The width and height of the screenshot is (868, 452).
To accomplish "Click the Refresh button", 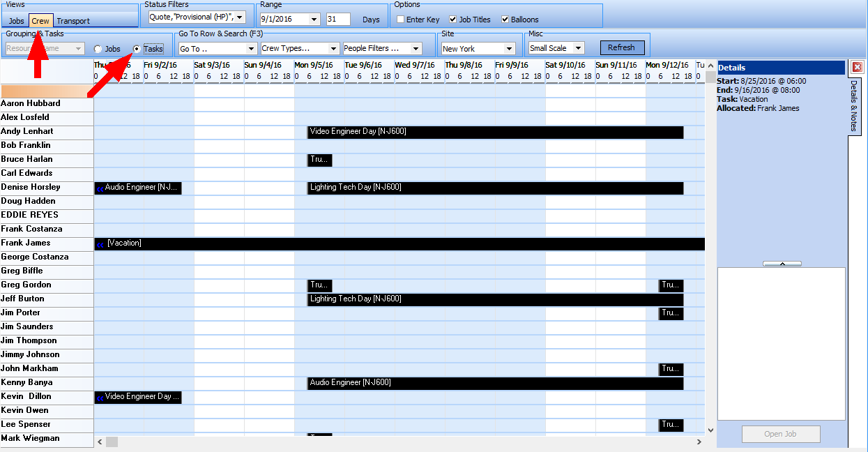I will [x=622, y=47].
